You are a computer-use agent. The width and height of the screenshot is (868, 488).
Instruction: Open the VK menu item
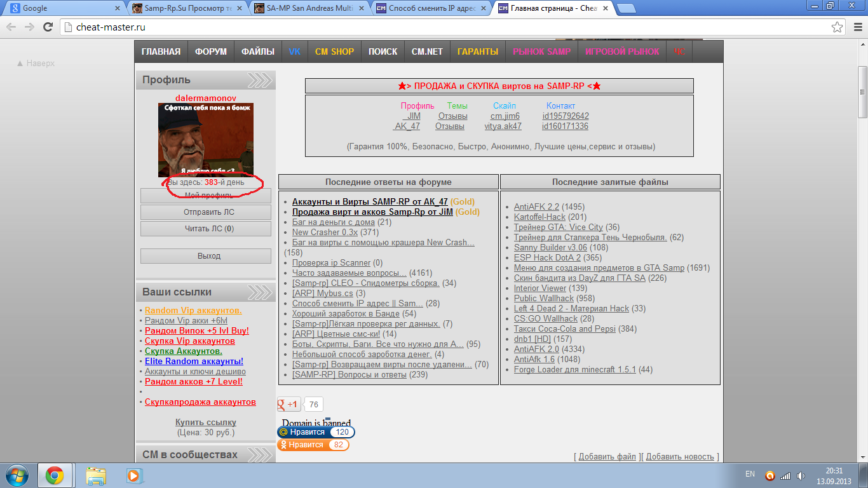coord(295,51)
